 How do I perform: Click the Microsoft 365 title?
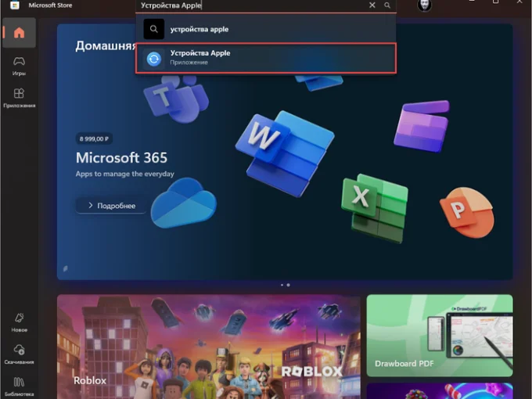click(x=121, y=158)
